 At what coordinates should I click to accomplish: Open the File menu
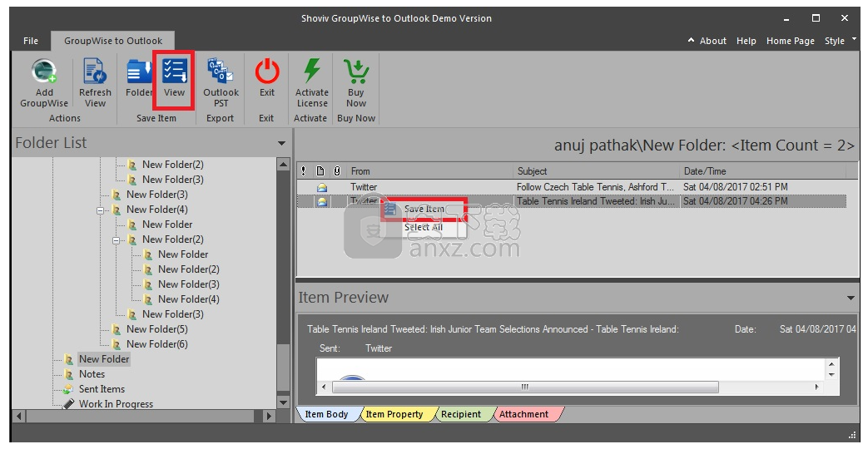click(31, 41)
